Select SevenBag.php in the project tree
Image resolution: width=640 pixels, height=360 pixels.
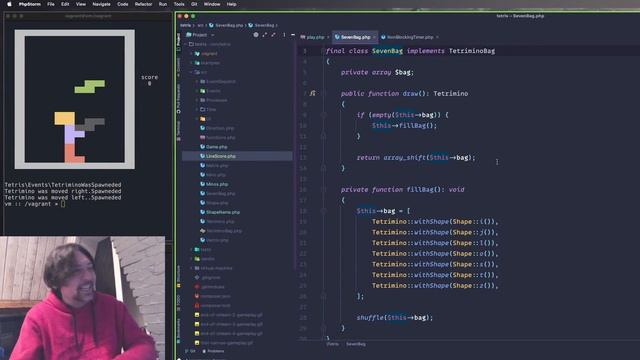(221, 194)
